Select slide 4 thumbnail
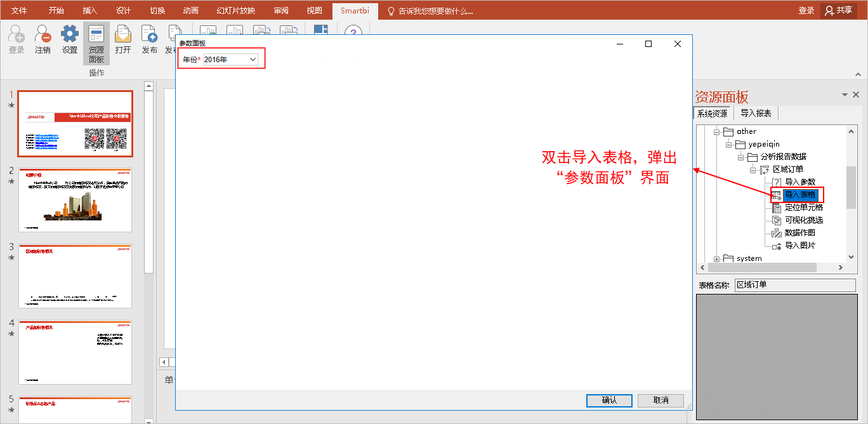Image resolution: width=868 pixels, height=424 pixels. coord(76,352)
